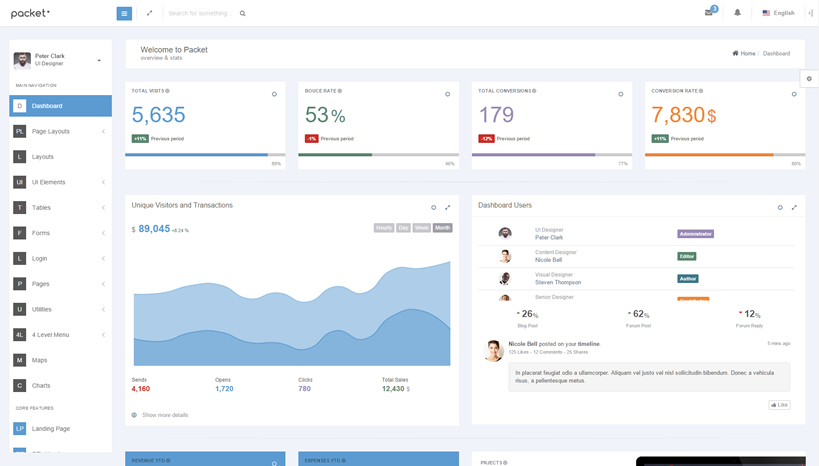
Task: Open the Peter Clark profile dropdown
Action: coord(99,61)
